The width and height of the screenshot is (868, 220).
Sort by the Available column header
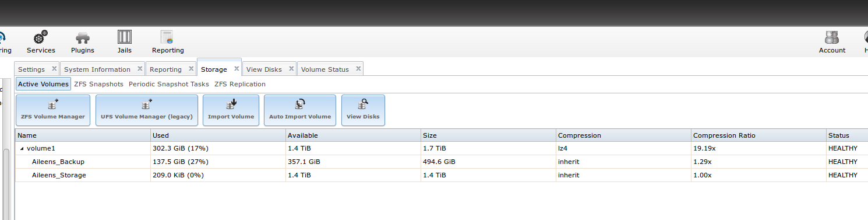[353, 135]
